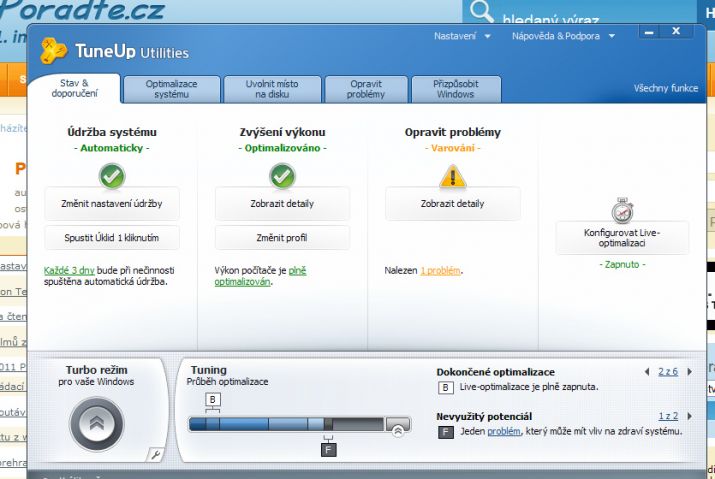Open the Nápověda & Podpora dropdown
Viewport: 715px width, 479px height.
563,36
